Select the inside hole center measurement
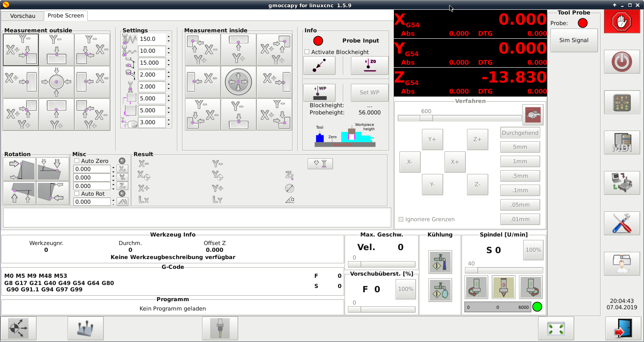 [x=238, y=82]
